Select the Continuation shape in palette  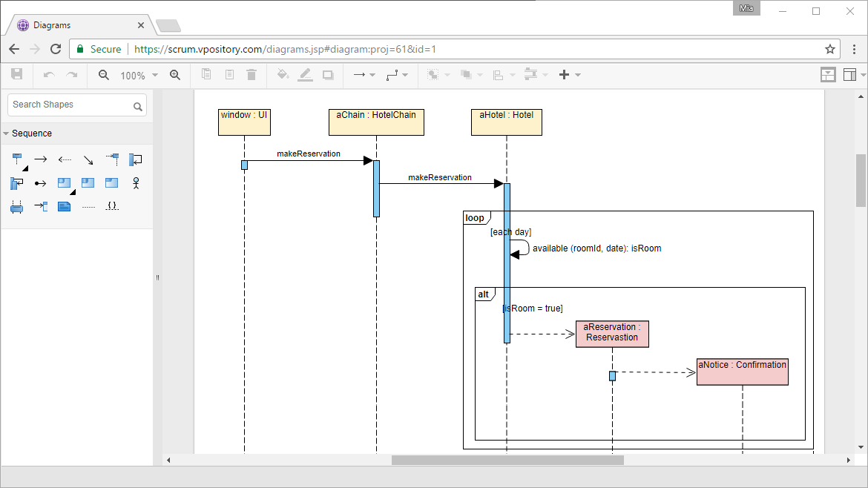[17, 206]
